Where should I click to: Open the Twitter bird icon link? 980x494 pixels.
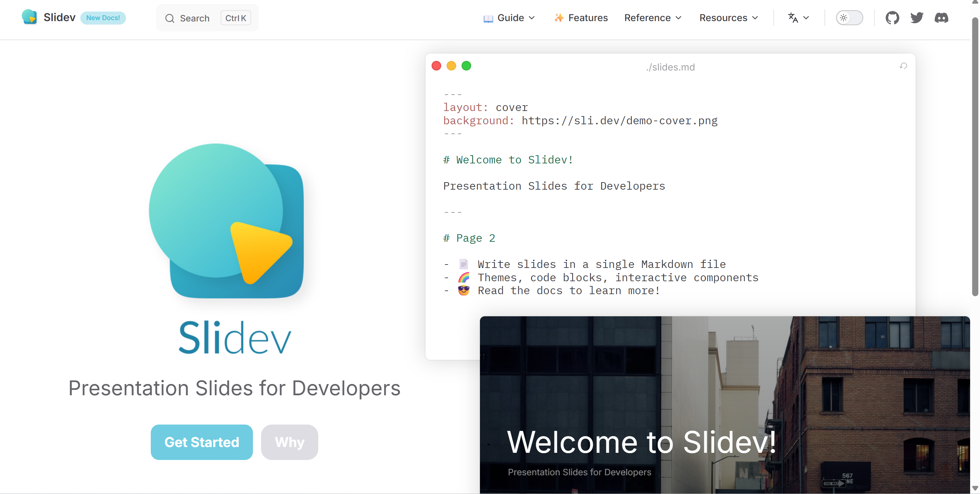point(917,17)
